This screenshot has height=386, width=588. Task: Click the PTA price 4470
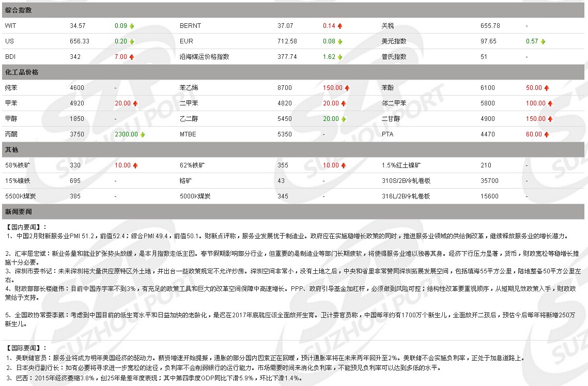488,134
